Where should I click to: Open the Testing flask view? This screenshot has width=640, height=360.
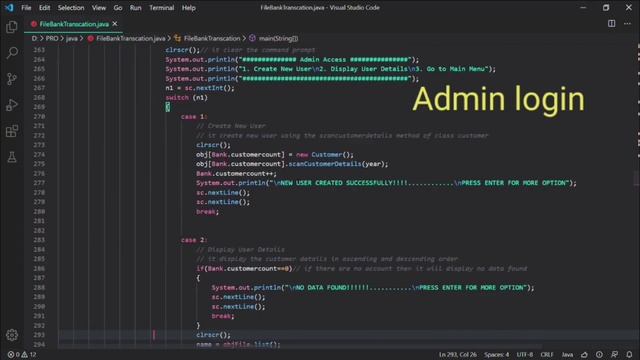[12, 157]
